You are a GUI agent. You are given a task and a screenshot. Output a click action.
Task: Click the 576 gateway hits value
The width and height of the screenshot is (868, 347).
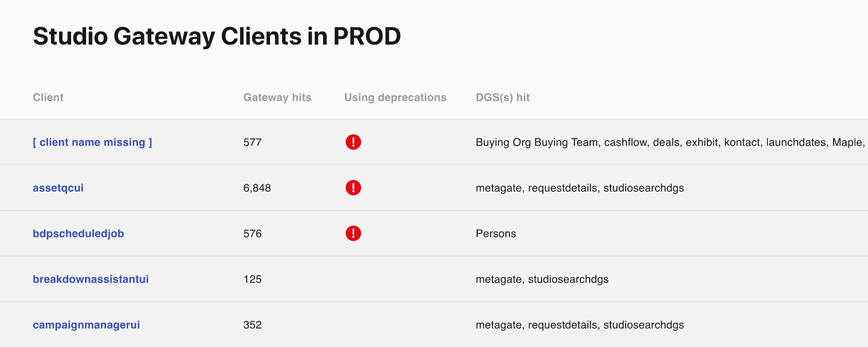click(x=252, y=233)
